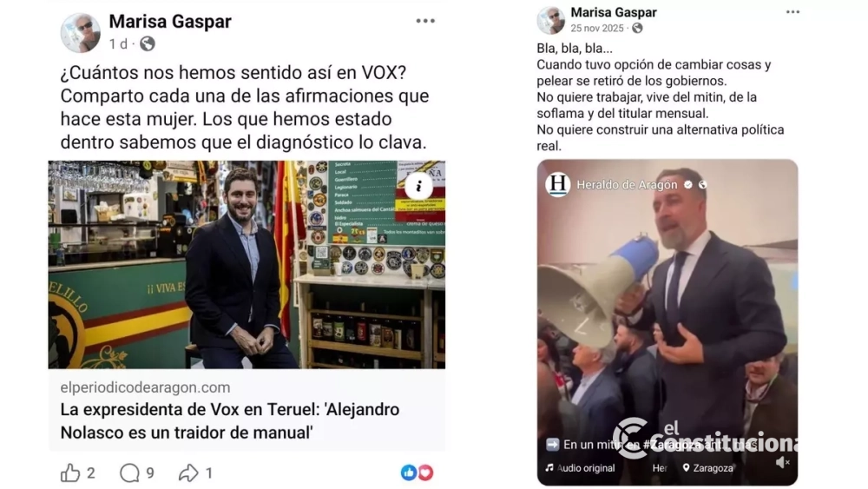This screenshot has height=489, width=868.
Task: Click the Zaragoza location pin tag
Action: click(x=707, y=468)
